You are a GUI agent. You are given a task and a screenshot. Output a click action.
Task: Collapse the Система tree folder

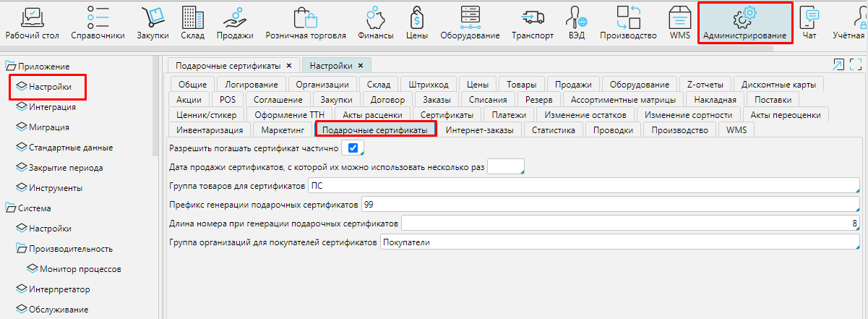coord(10,208)
